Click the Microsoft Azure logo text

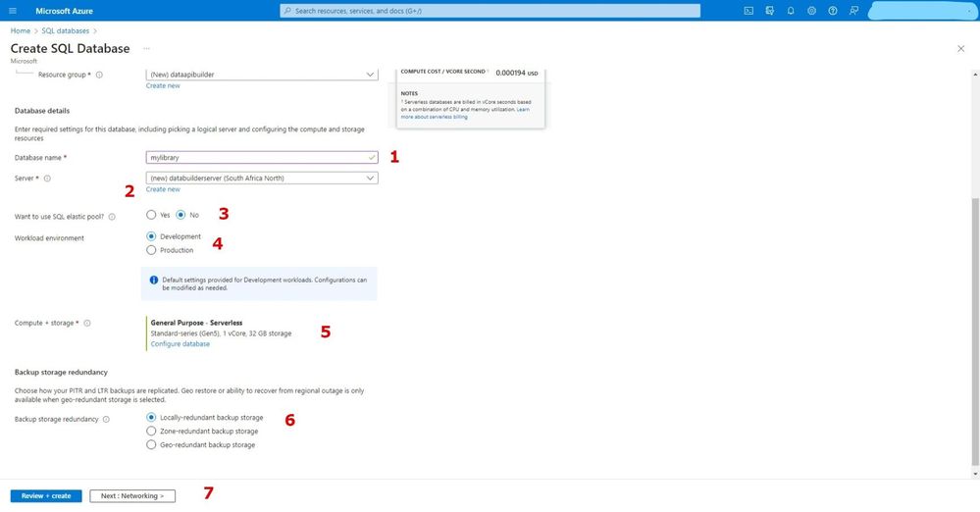tap(65, 11)
